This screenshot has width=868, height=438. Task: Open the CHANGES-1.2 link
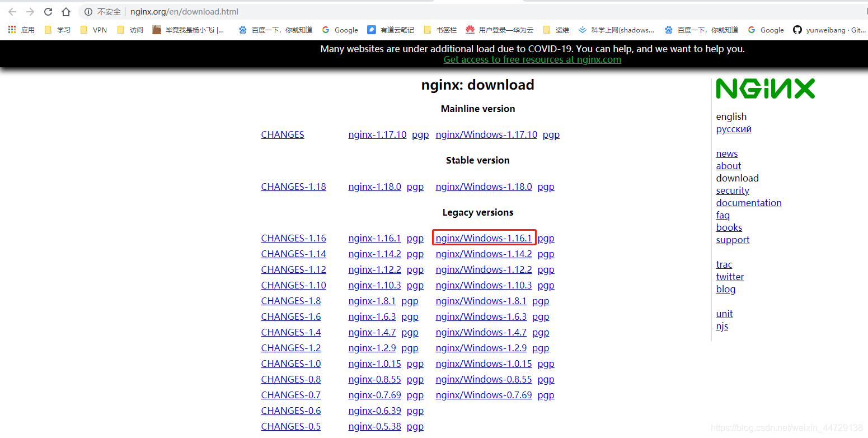point(291,348)
